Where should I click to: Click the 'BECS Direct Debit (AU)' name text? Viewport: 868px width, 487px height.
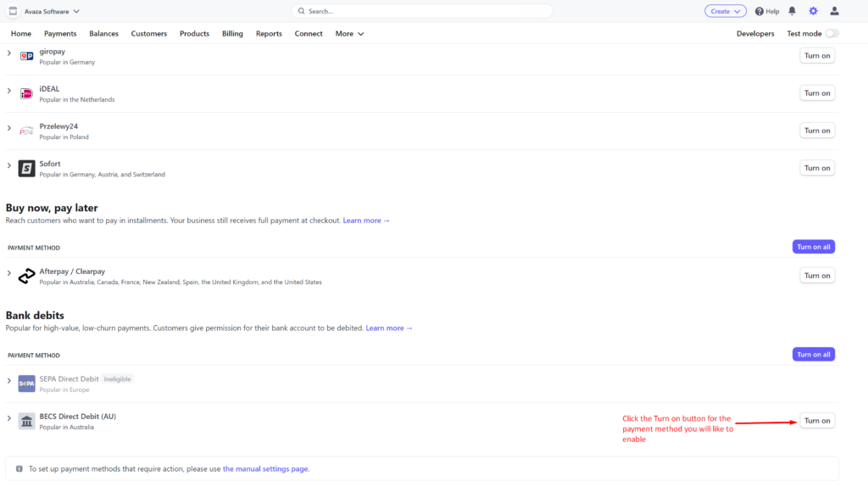(77, 417)
